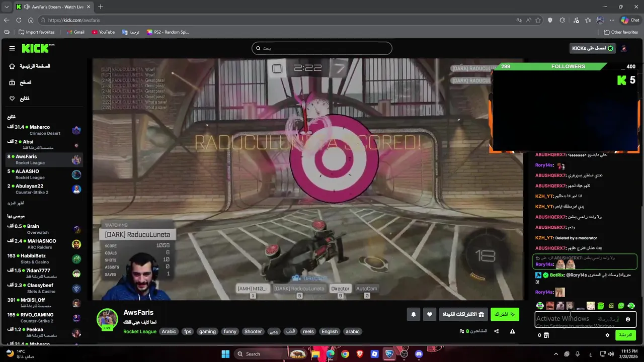The image size is (644, 362).
Task: Click the chat shop icon with 0
Action: 543,335
